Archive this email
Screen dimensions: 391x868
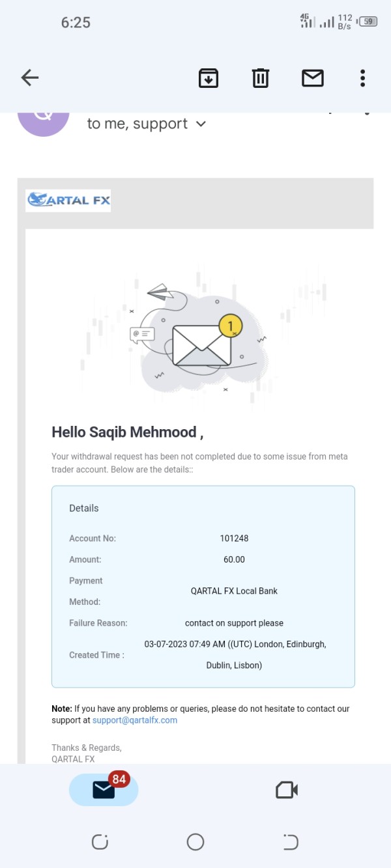tap(209, 78)
